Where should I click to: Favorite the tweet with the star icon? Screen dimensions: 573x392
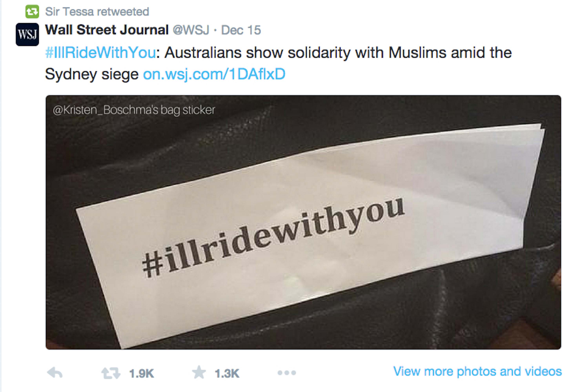coord(199,372)
